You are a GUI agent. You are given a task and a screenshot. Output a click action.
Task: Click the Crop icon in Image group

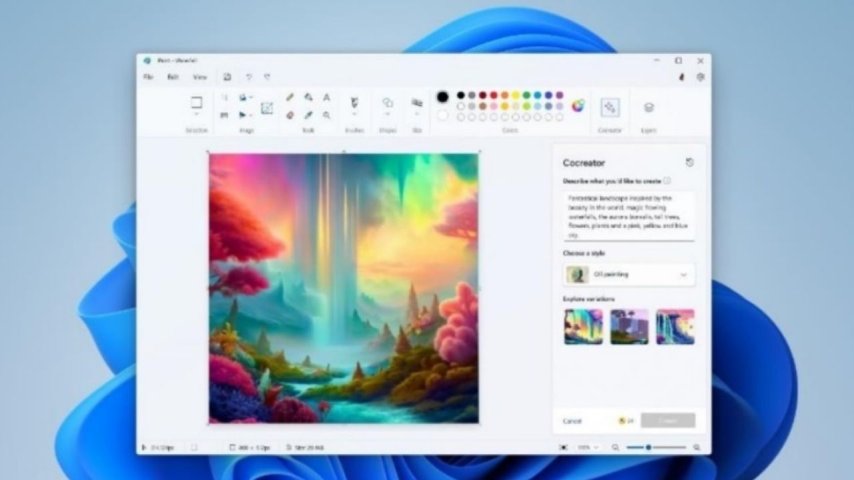click(x=224, y=98)
